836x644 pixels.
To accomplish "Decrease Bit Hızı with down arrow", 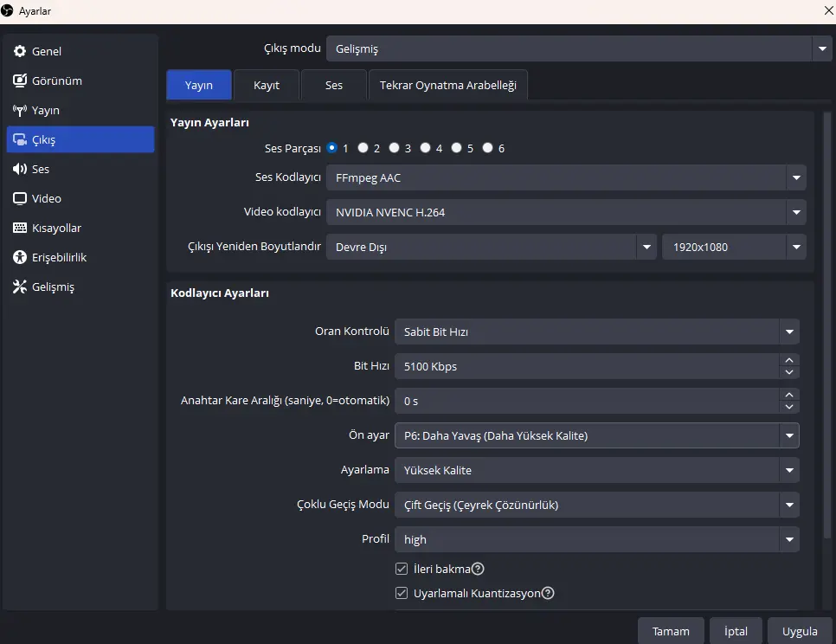I will click(x=789, y=372).
